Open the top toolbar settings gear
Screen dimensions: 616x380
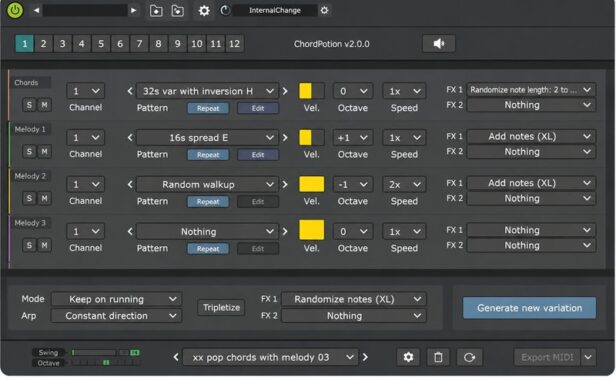(204, 11)
